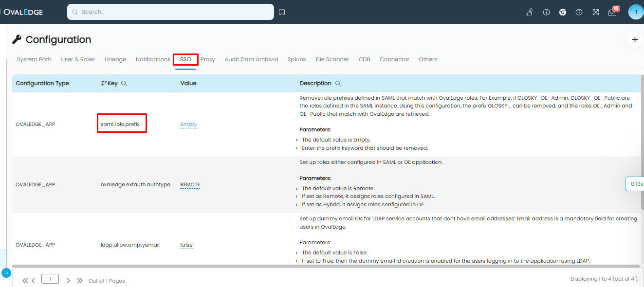Edit the REMOTE value of ovaledge.extauth.authtype
644x287 pixels.
(190, 185)
